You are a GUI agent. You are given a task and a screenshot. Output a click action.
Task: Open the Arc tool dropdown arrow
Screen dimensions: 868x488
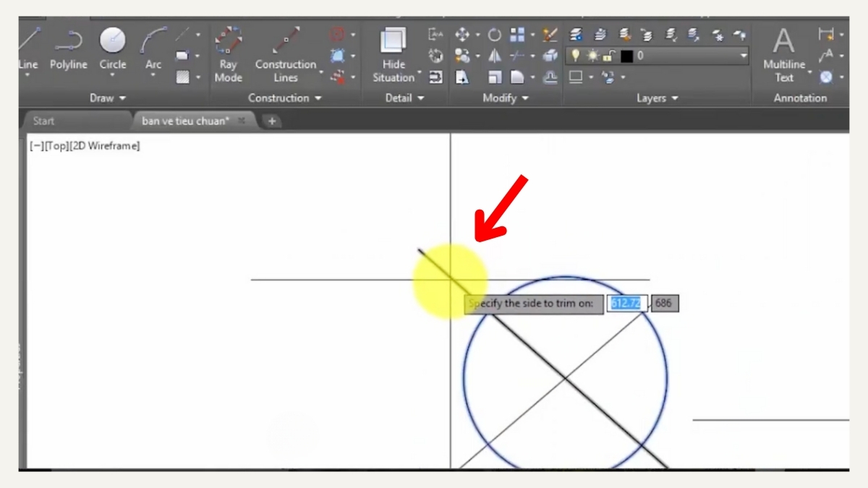pyautogui.click(x=153, y=75)
